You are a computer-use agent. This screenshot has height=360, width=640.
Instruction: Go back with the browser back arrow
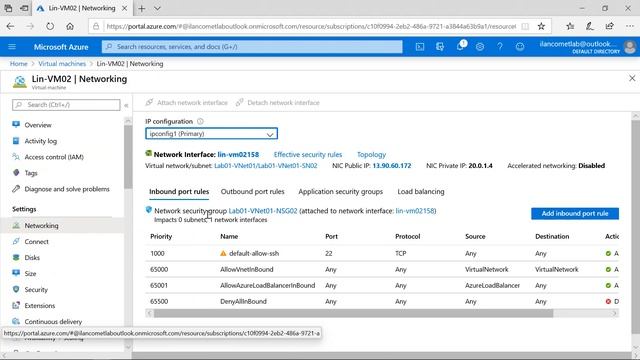coord(10,26)
